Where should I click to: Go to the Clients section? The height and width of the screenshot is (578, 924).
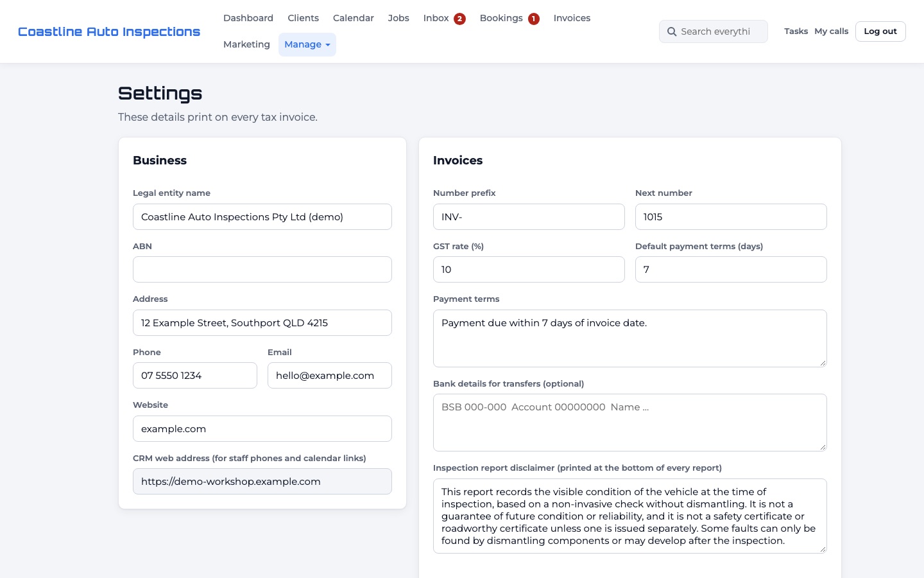[x=303, y=18]
